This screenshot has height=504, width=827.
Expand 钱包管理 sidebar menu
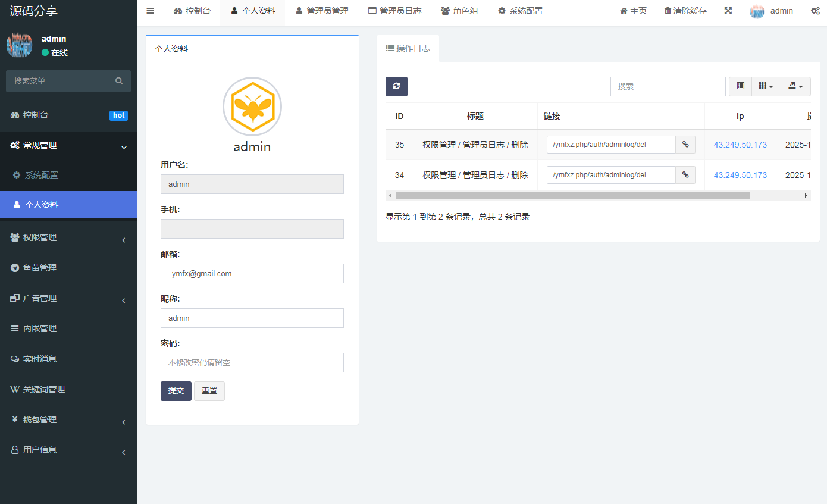pos(68,420)
